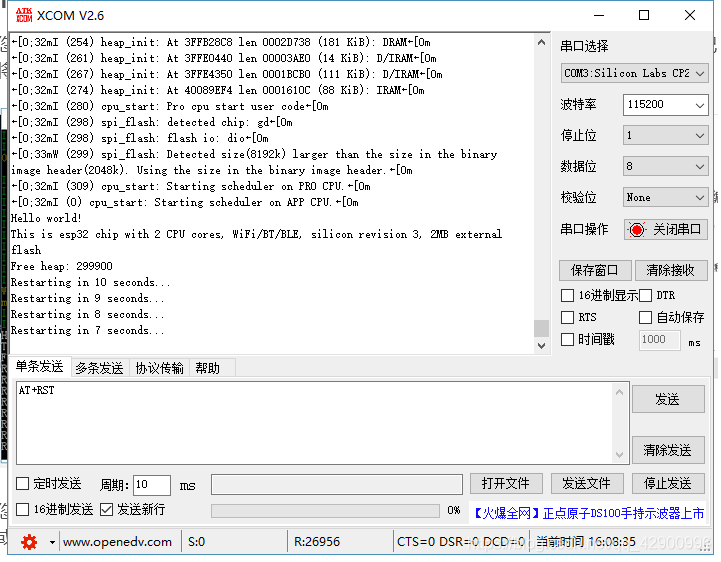
Task: Enable the 16进制发送 hex send checkbox
Action: 23,510
